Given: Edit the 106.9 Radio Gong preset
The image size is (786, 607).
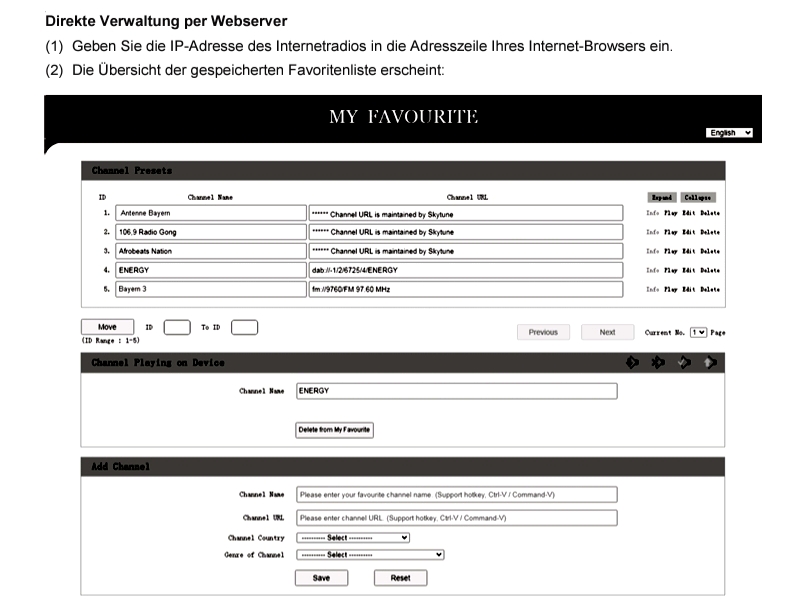Looking at the screenshot, I should pos(688,232).
